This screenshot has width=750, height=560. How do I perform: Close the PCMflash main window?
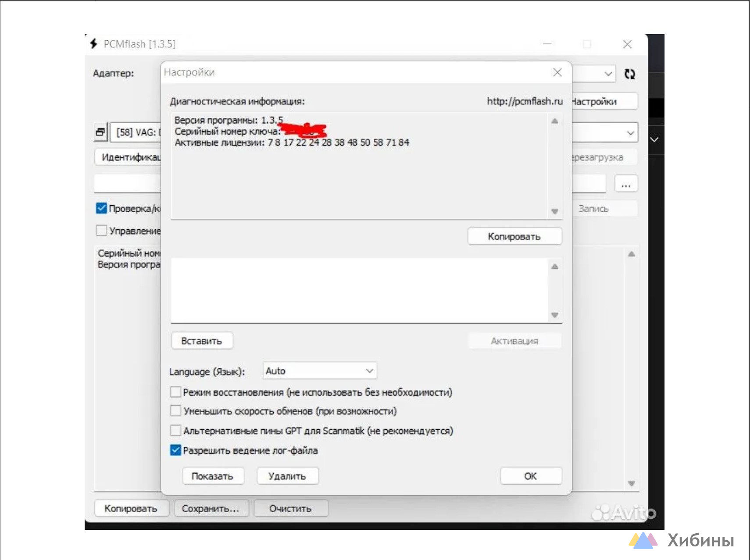coord(627,44)
